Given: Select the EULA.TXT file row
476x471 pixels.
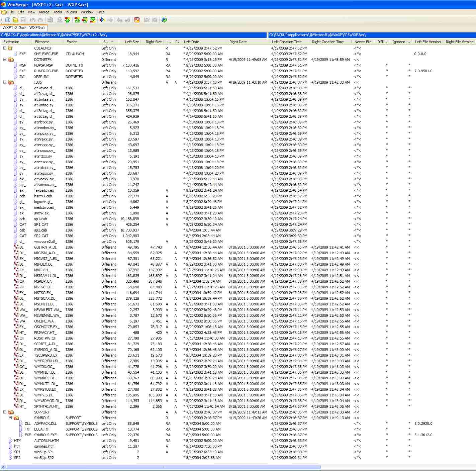Looking at the screenshot, I should coord(238,429).
